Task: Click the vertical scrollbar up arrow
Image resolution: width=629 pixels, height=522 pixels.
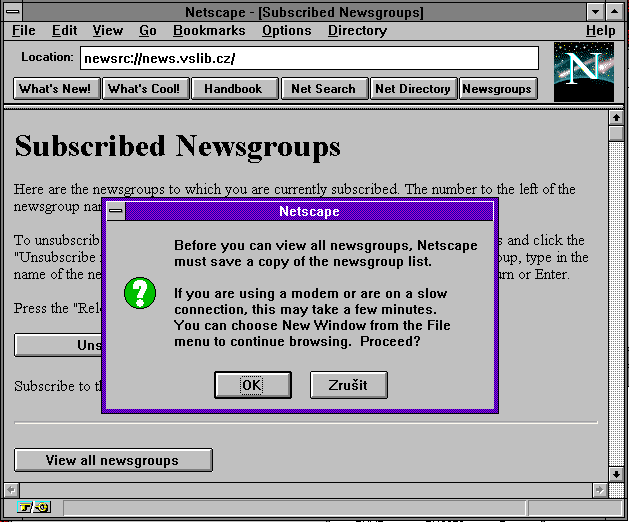Action: 616,118
